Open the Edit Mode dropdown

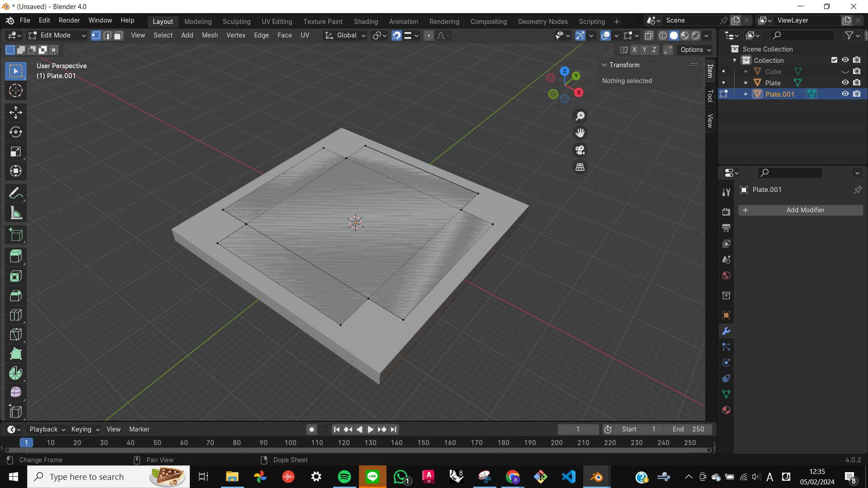coord(57,35)
